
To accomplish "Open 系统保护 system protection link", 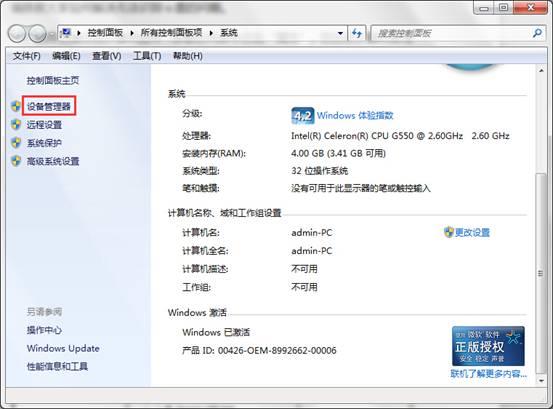I will click(x=44, y=143).
